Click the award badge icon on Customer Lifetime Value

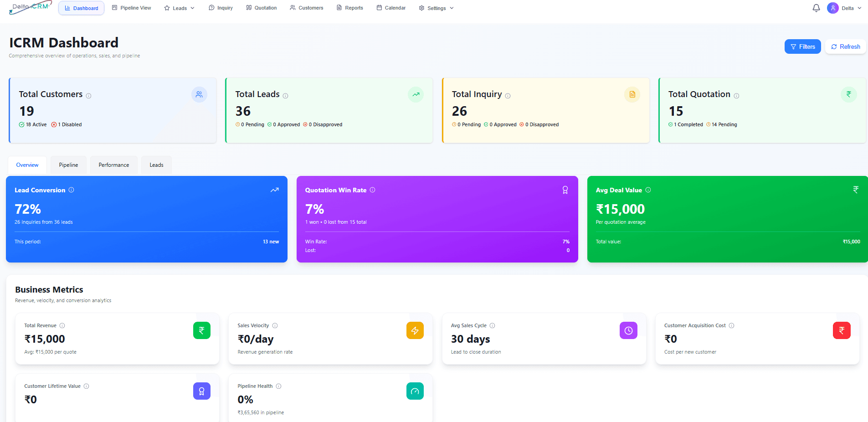(202, 391)
